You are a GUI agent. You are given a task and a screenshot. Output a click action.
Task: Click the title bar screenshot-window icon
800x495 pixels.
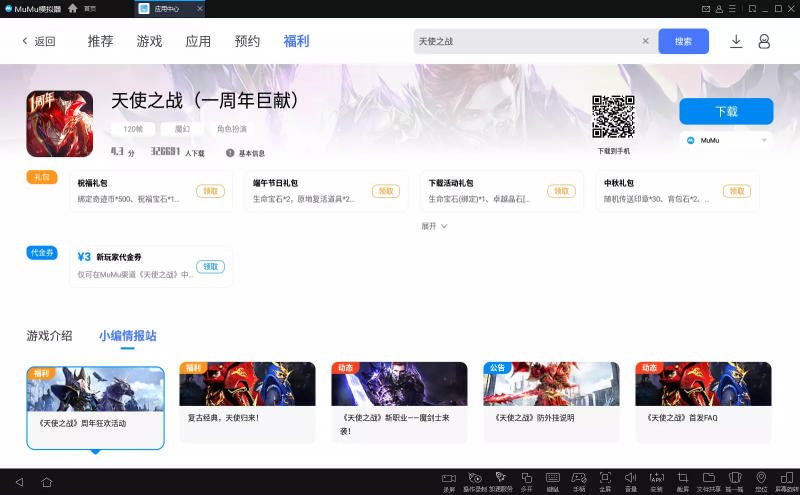click(753, 9)
